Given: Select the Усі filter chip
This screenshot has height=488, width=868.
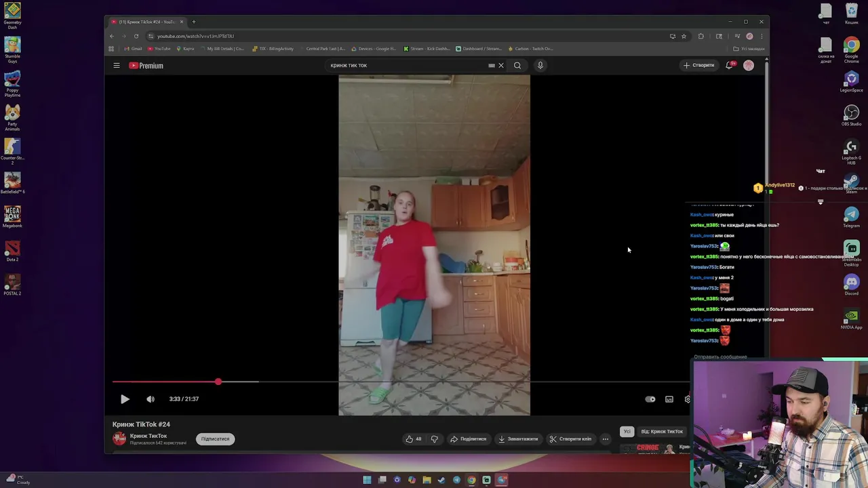Looking at the screenshot, I should click(x=627, y=432).
